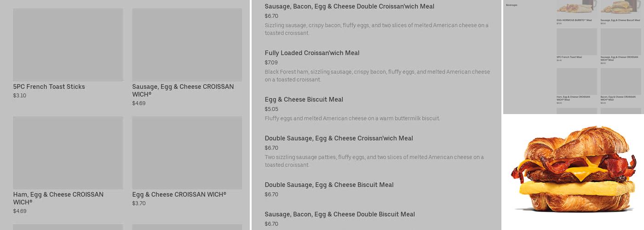This screenshot has width=644, height=230.
Task: Select Double Sausage, Egg & Cheese Biscuit Meal
Action: 329,184
